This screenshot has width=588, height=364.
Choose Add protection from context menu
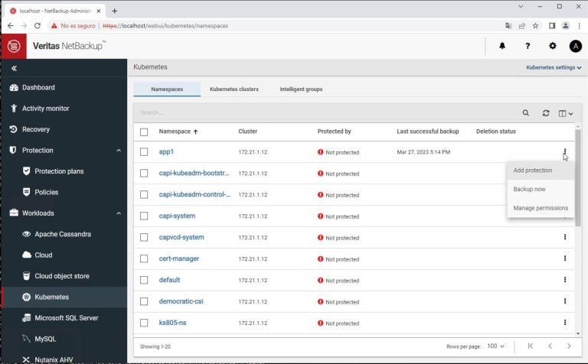click(x=533, y=171)
